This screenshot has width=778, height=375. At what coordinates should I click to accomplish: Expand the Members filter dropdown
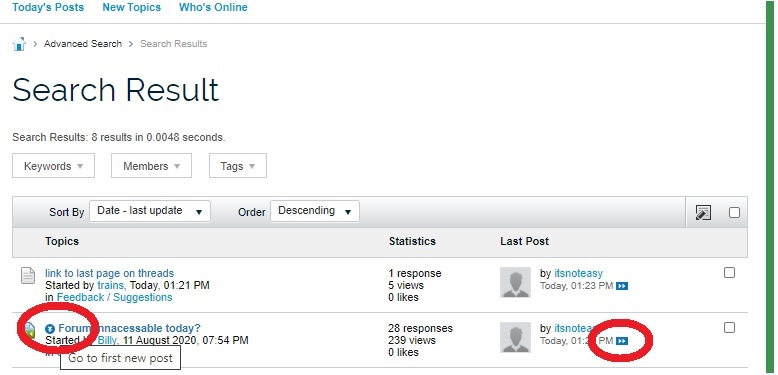point(151,166)
